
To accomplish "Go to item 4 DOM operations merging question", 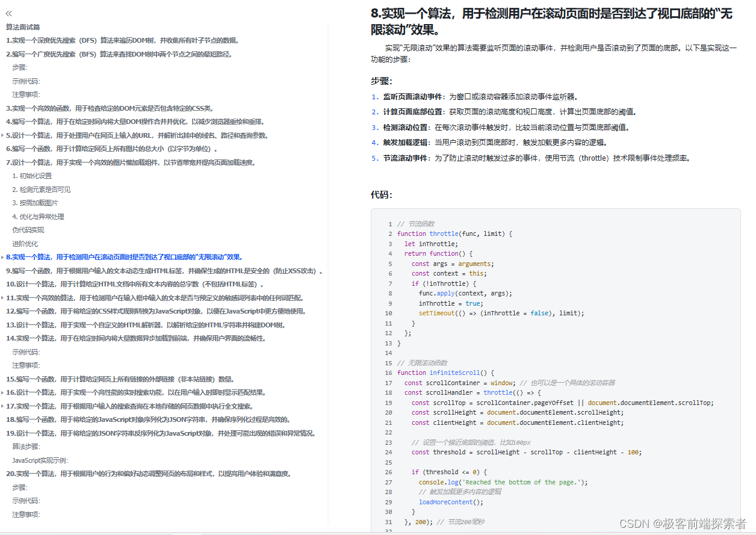I will tap(135, 122).
